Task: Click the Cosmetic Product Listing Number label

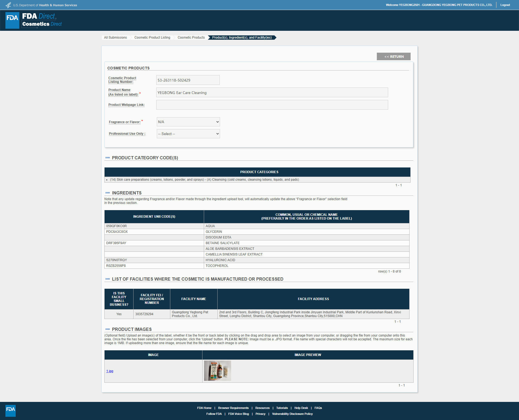Action: pos(122,80)
